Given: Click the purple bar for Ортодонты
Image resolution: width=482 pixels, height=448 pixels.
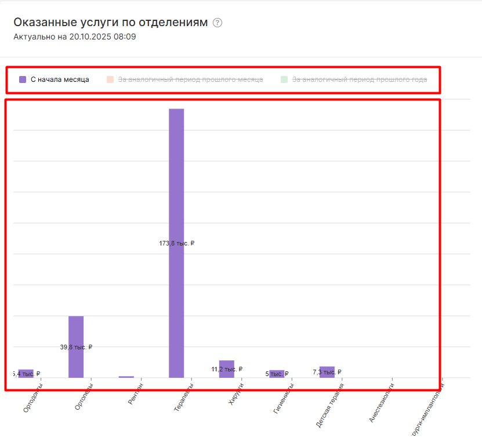Looking at the screenshot, I should click(x=26, y=372).
